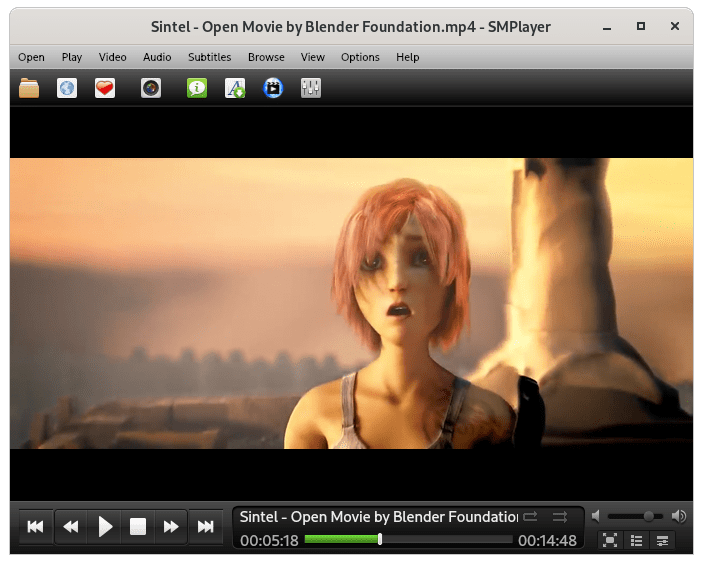This screenshot has height=564, width=703.
Task: Click the loud speaker icon at the right of the volume slider
Action: [x=679, y=516]
